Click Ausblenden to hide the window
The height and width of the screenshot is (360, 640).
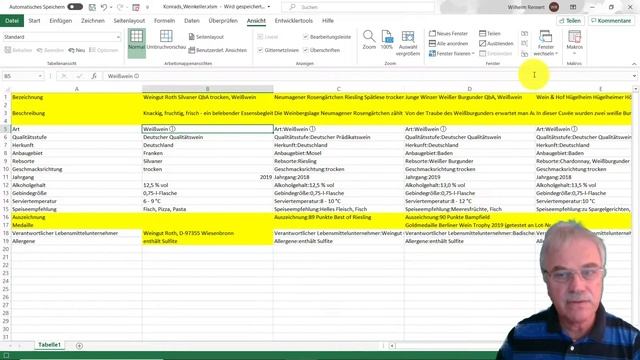pos(496,43)
